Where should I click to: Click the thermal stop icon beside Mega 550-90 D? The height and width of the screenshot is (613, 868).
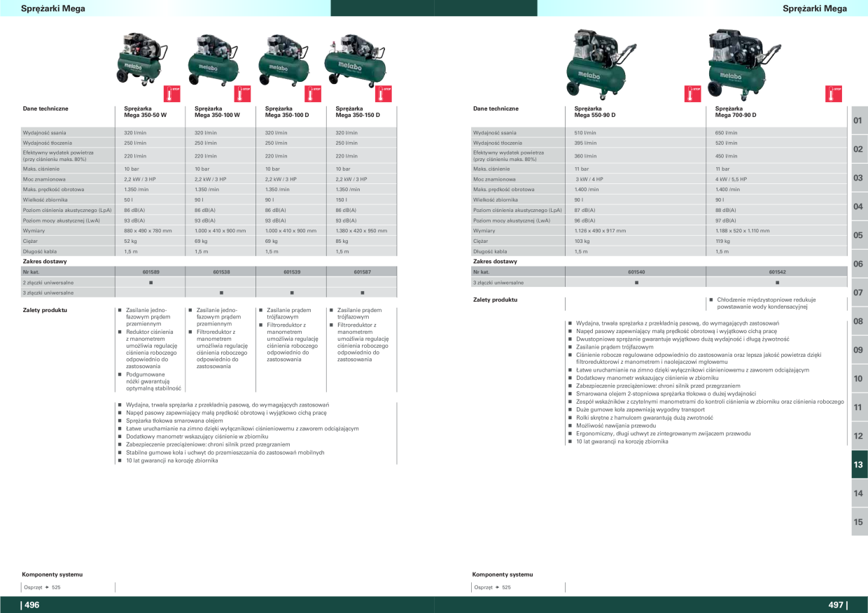(692, 93)
